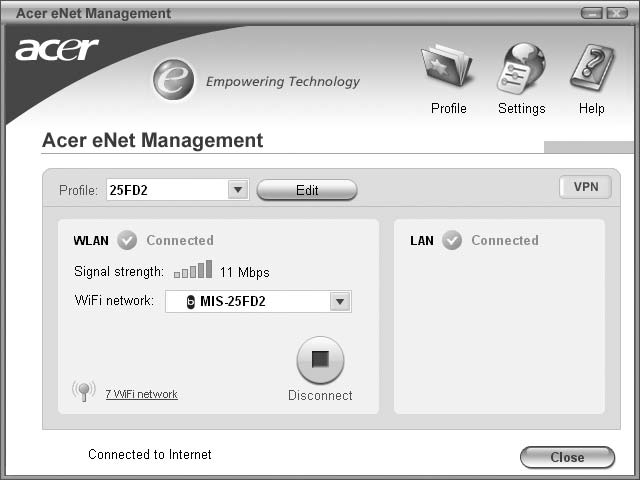Click the Close button

click(567, 457)
